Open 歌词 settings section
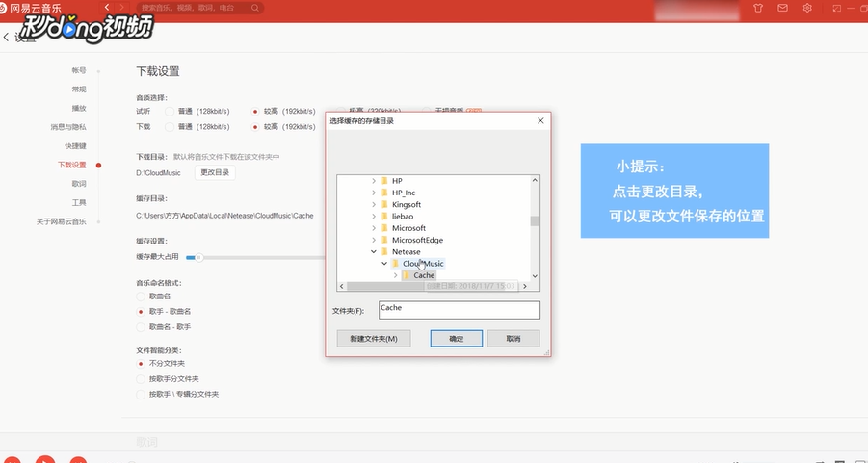Image resolution: width=868 pixels, height=463 pixels. point(79,184)
